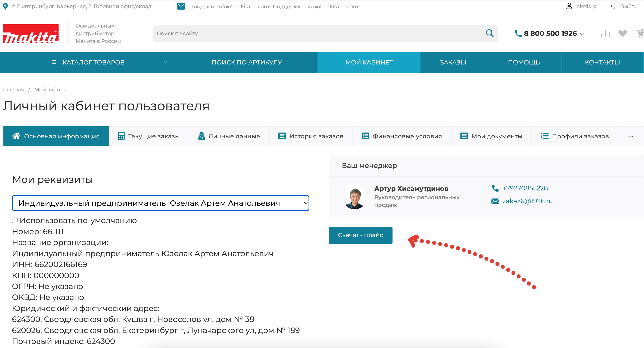Focus the Поиск по сайту field
The image size is (644, 348).
[x=318, y=34]
